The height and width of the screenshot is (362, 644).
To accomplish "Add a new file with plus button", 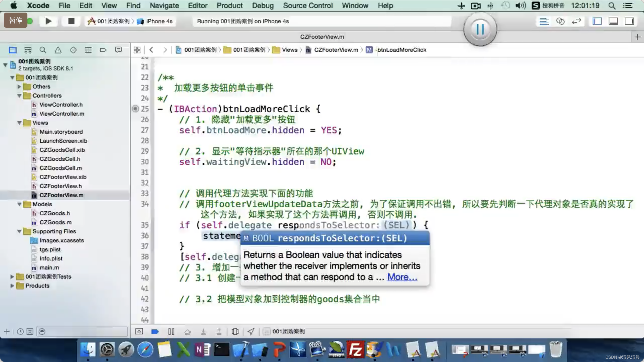I will [x=7, y=331].
